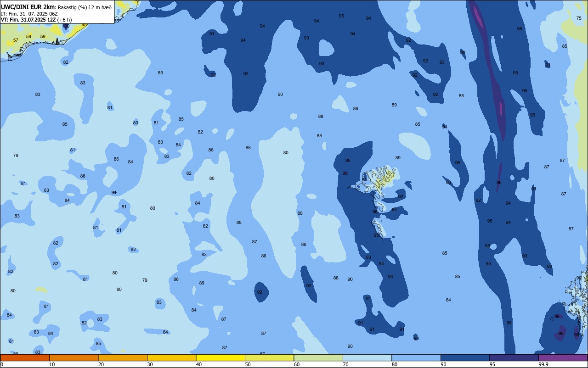This screenshot has width=588, height=368.
Task: Click the legend tick label '99.9'
Action: coord(543,364)
